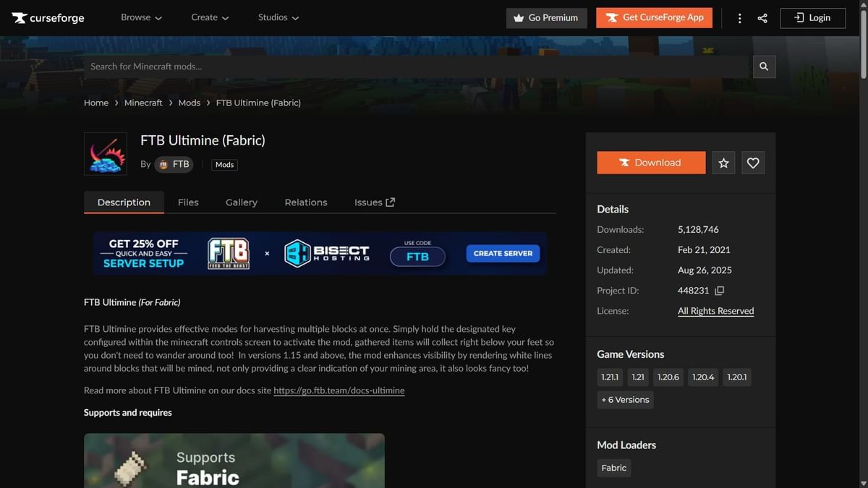868x488 pixels.
Task: Click the FTB Ultimine mod thumbnail image
Action: (106, 153)
